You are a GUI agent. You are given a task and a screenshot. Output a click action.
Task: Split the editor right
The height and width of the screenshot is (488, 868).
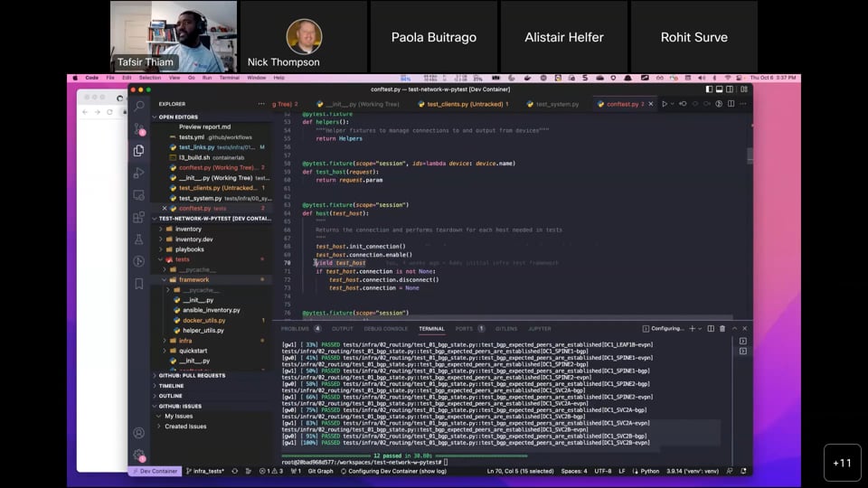pyautogui.click(x=731, y=104)
